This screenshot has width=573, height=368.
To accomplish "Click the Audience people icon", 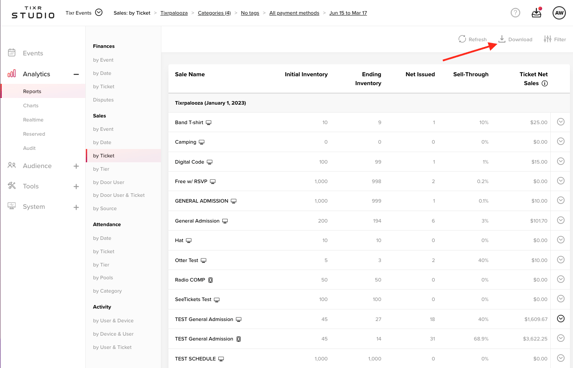I will point(12,165).
